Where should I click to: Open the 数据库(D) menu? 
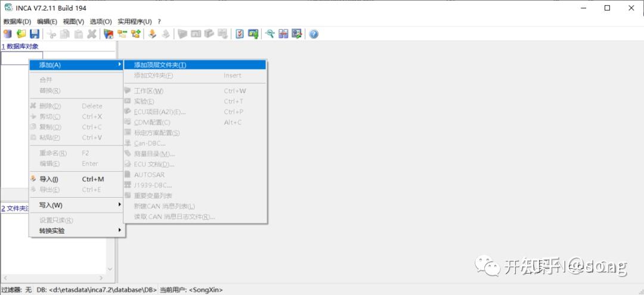17,21
